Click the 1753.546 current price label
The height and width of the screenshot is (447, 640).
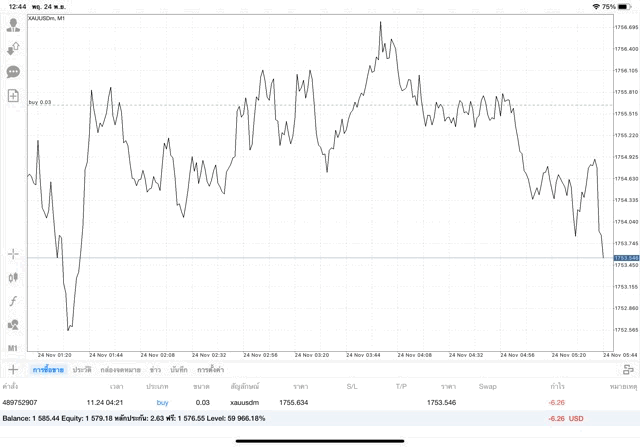pos(625,258)
